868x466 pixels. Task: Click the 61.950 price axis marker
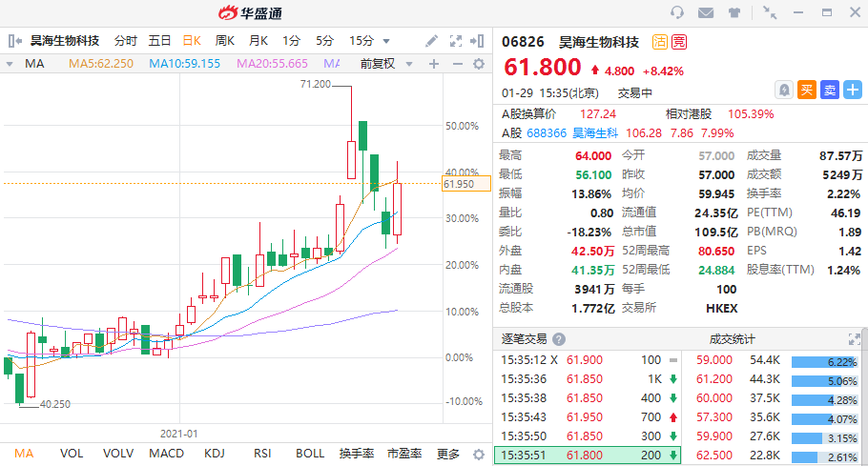(x=466, y=184)
